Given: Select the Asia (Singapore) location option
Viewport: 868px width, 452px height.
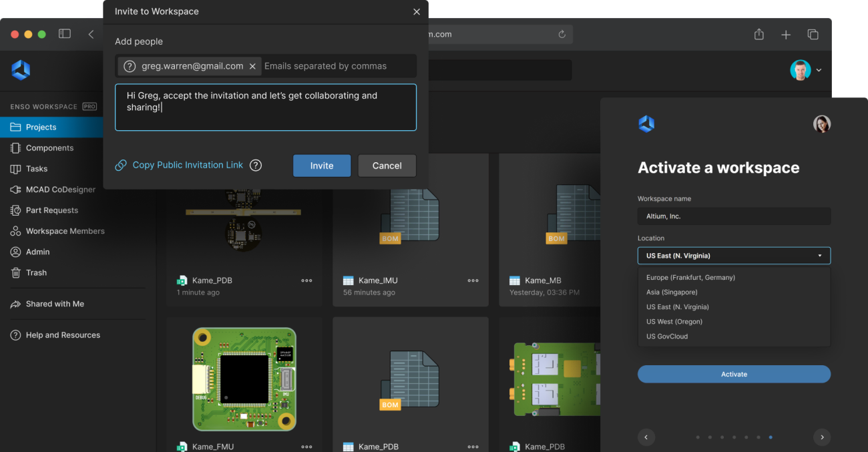Looking at the screenshot, I should tap(671, 292).
